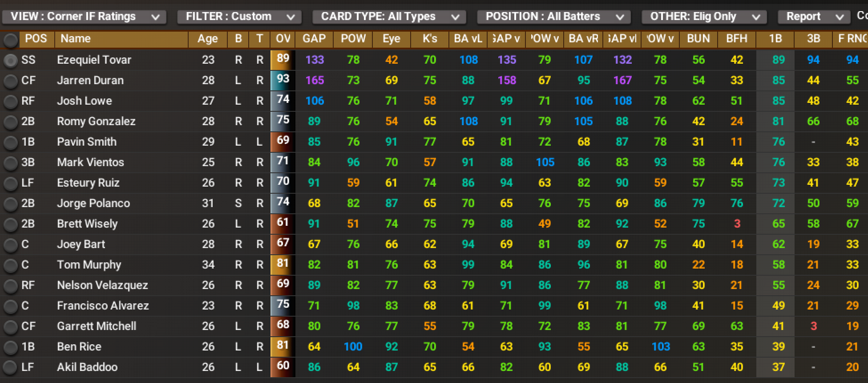868x383 pixels.
Task: Click Jorge Polanco's bats value S
Action: coord(238,204)
